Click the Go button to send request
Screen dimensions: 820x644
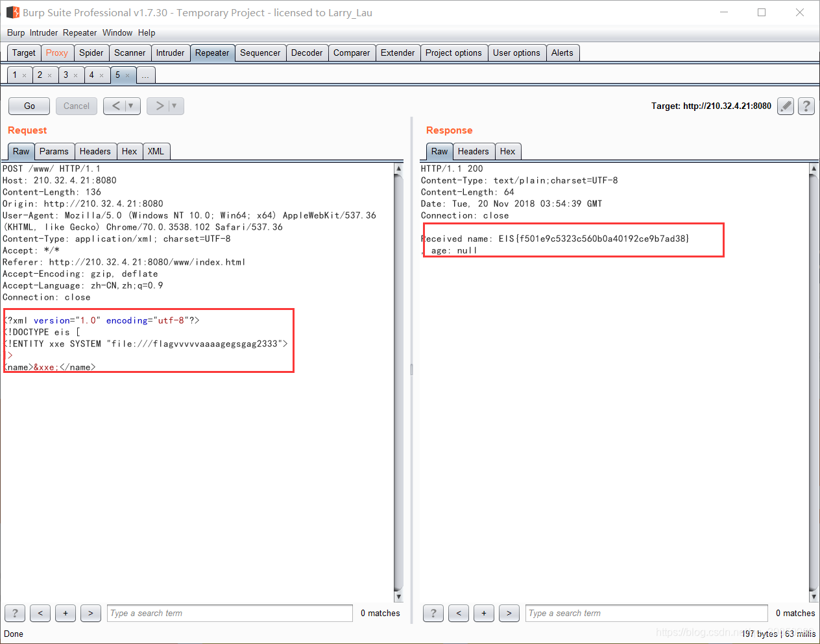pyautogui.click(x=29, y=106)
